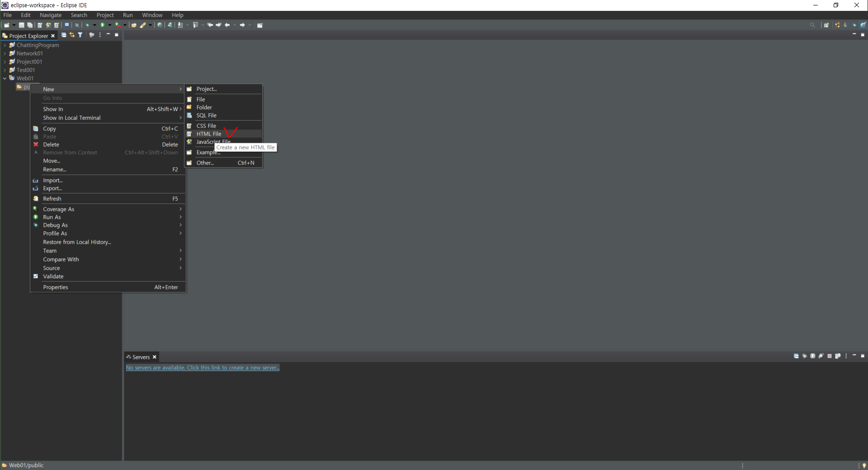Click the Run Last Tool (external tools) icon
Image resolution: width=868 pixels, height=470 pixels.
point(118,25)
